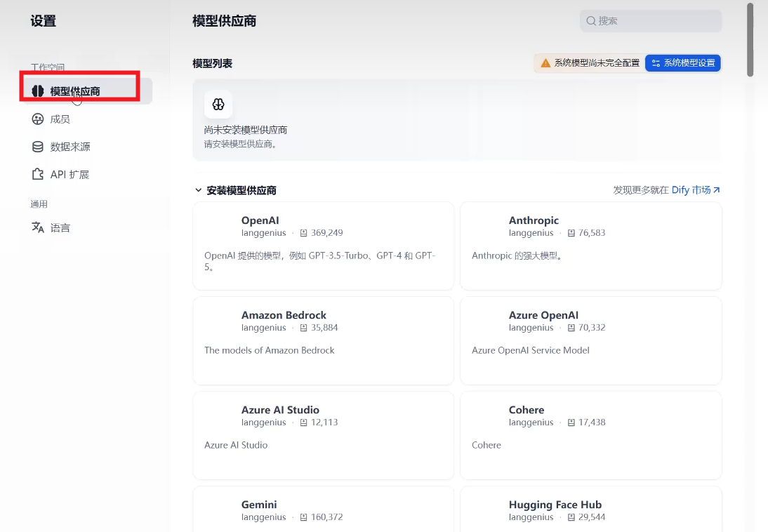768x532 pixels.
Task: Click the 请安装模型供应商 hint text
Action: (x=241, y=144)
